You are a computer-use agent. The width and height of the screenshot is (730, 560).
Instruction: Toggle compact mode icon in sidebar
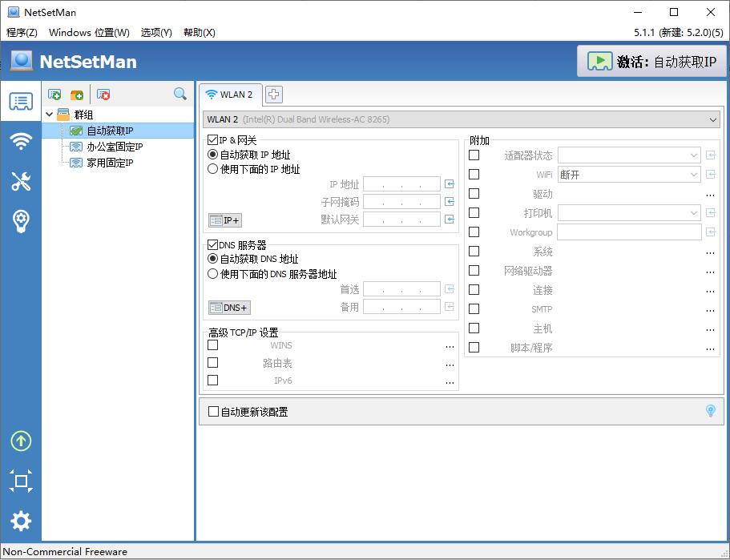21,481
